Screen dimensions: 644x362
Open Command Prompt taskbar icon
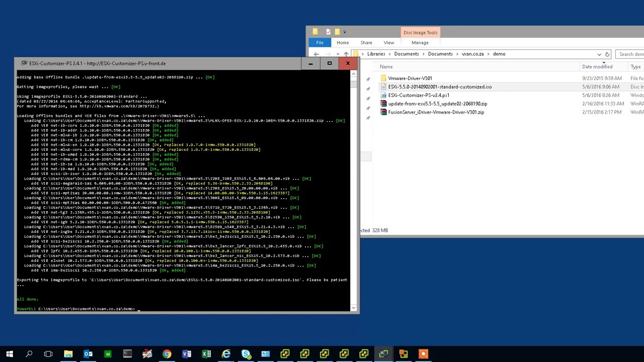pos(127,354)
